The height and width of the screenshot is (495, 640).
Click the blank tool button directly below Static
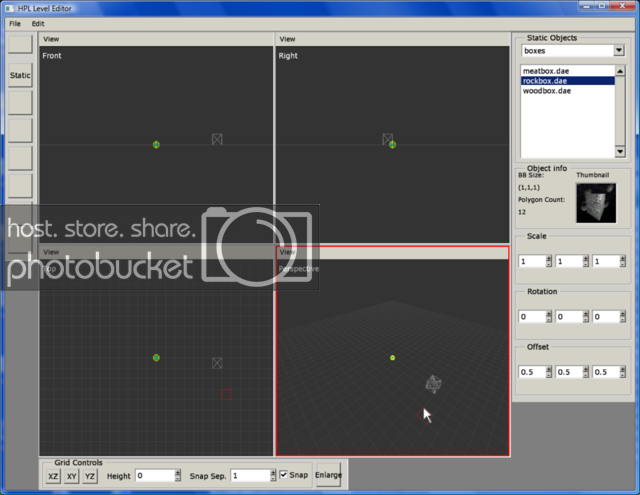20,103
